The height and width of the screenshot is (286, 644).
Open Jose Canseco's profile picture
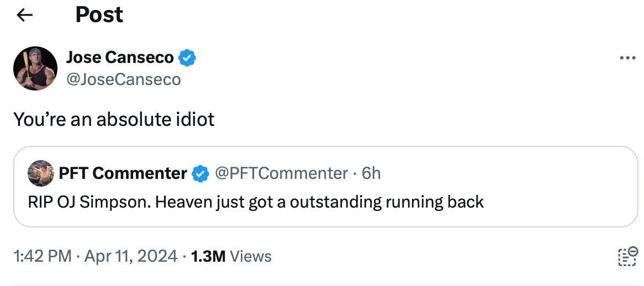pyautogui.click(x=35, y=68)
